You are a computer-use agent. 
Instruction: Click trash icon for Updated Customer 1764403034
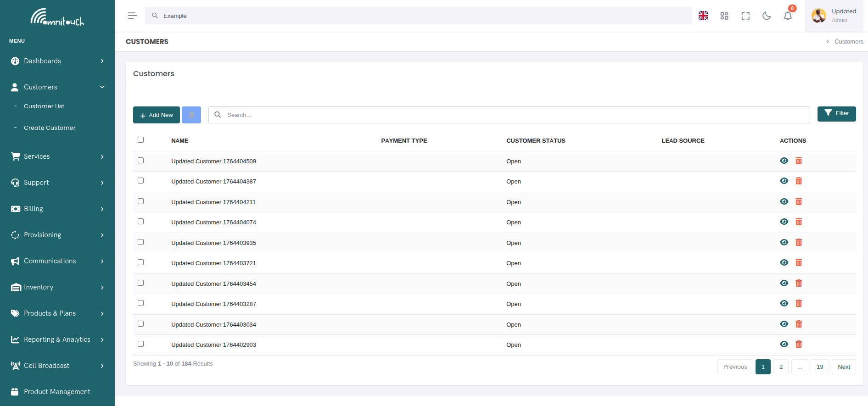(798, 324)
